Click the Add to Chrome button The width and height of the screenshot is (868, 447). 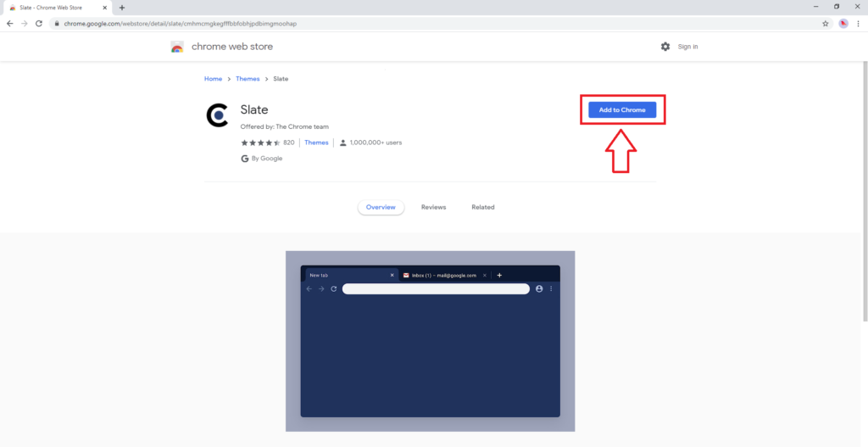622,109
